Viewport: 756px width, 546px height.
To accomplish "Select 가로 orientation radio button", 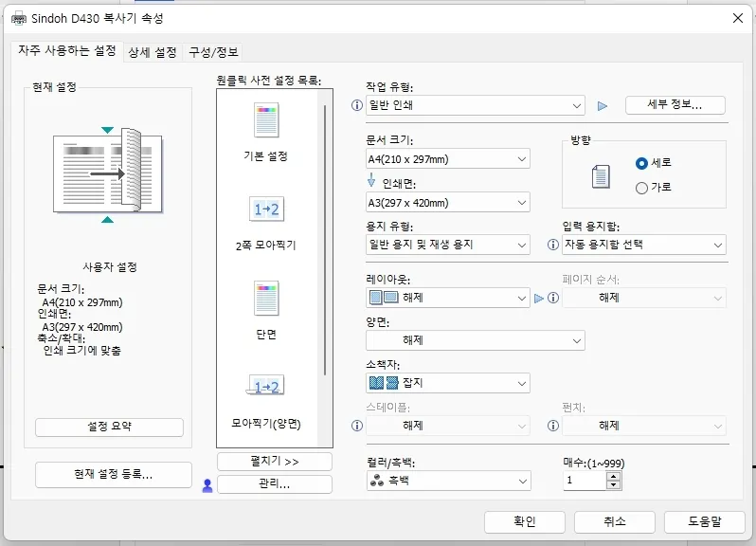I will click(x=641, y=188).
